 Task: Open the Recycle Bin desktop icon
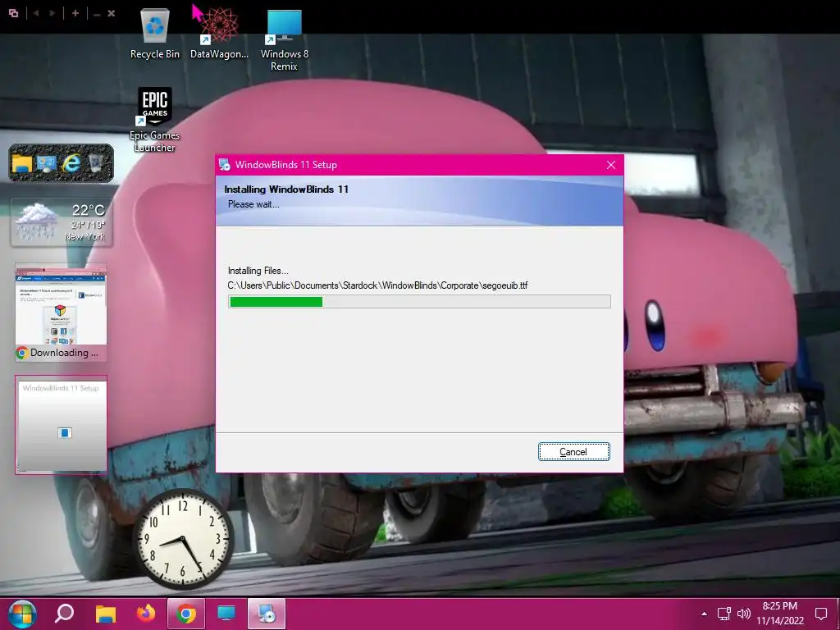coord(155,33)
